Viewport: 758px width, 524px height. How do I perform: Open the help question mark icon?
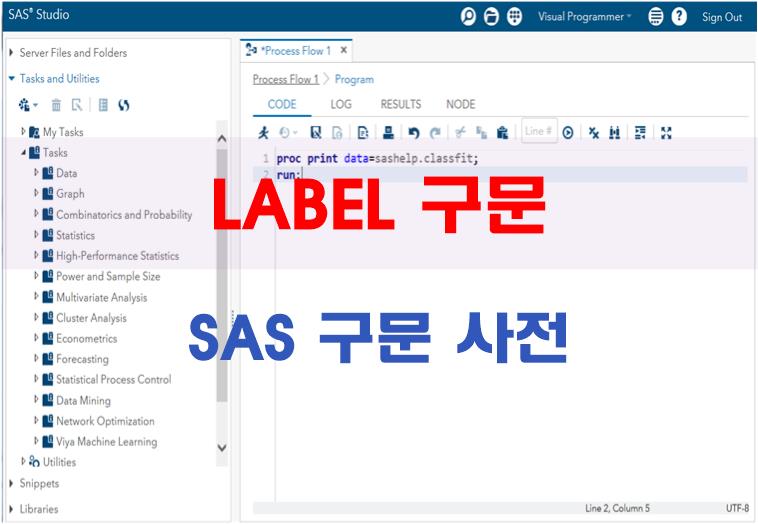click(x=679, y=17)
